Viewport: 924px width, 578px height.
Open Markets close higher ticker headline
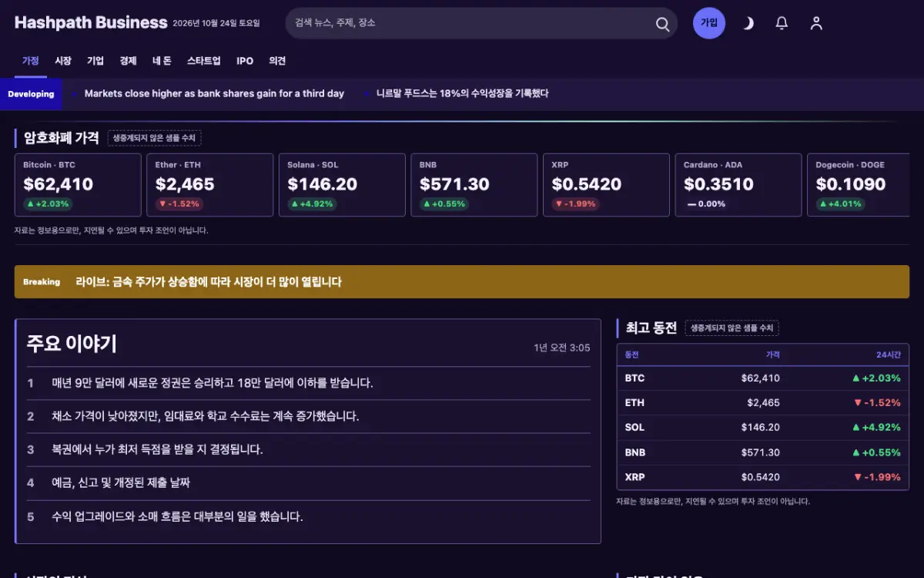214,93
